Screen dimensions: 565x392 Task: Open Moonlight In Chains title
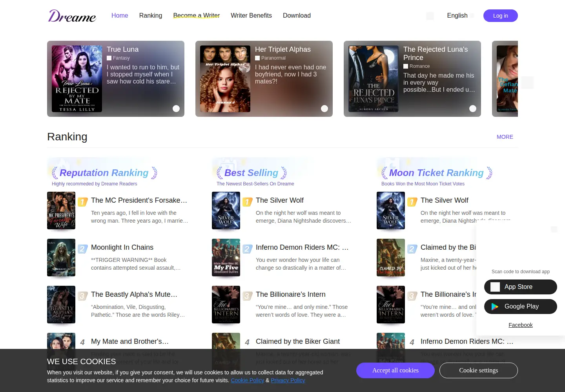click(122, 247)
